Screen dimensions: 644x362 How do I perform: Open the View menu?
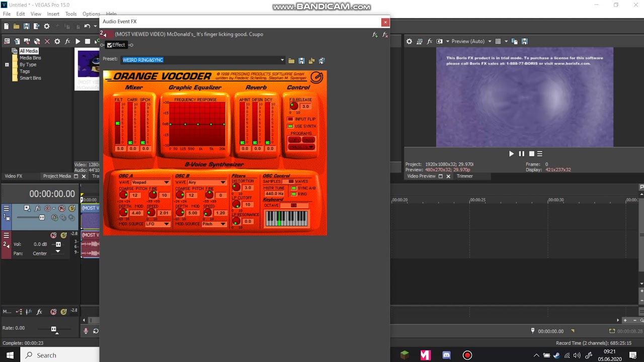(x=36, y=14)
